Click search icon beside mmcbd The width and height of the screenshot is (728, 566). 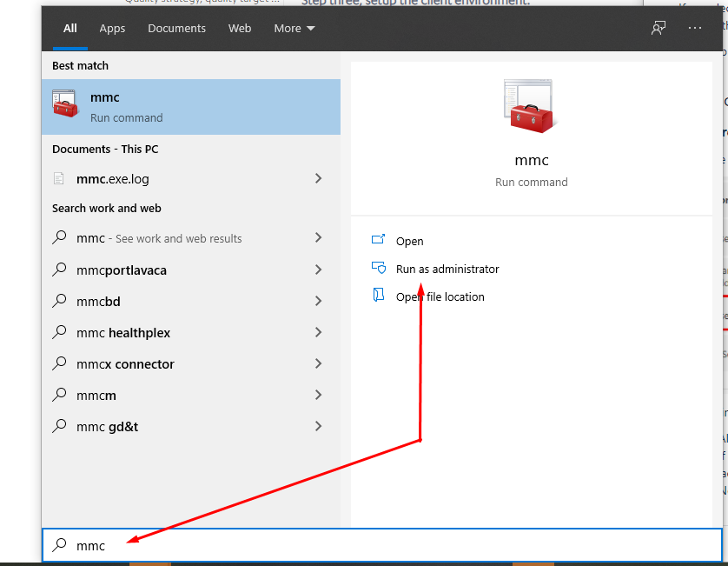coord(59,301)
